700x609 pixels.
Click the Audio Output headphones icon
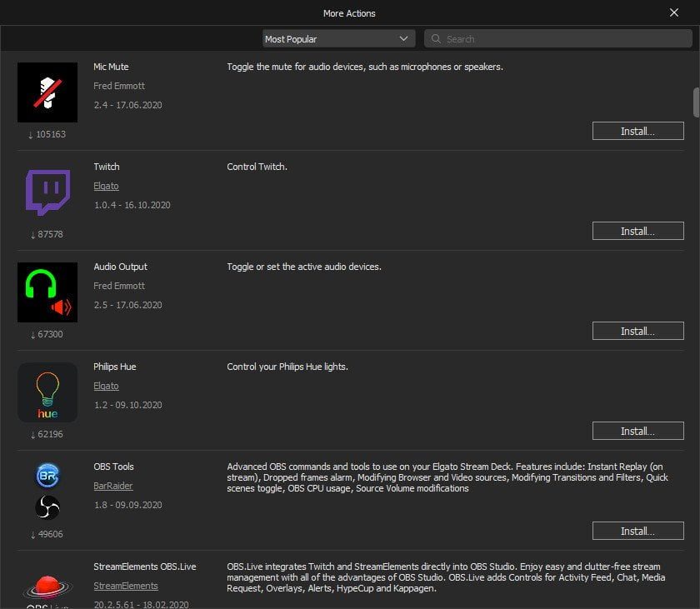(47, 292)
